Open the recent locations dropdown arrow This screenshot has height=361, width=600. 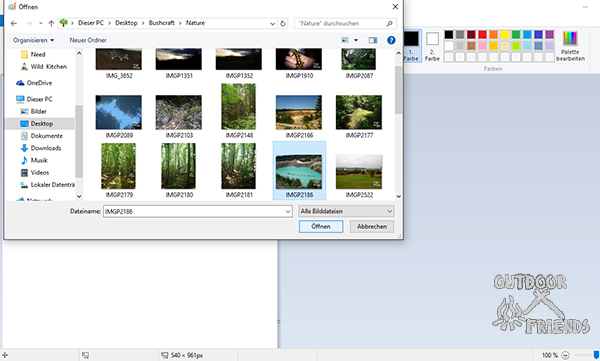[x=41, y=23]
